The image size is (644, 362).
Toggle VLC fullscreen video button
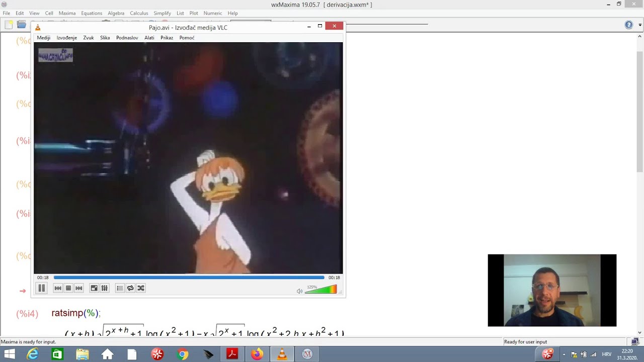tap(94, 288)
